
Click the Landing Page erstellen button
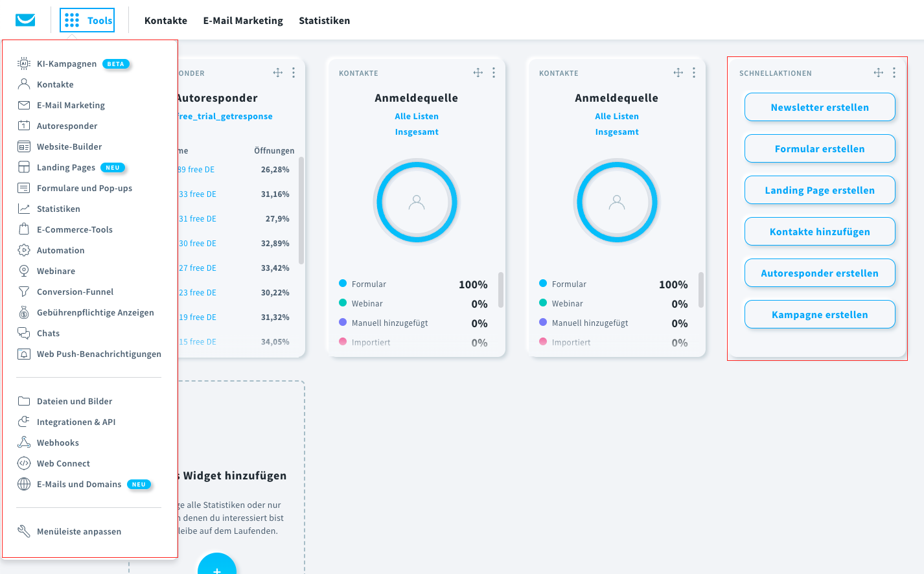click(820, 190)
